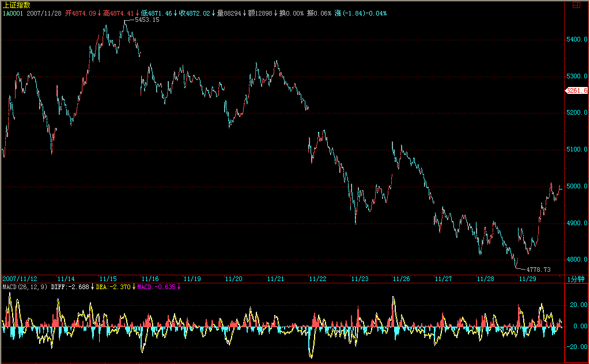Click the 11/15 date on time axis
Viewport: 590px width, 364px height.
click(x=108, y=279)
